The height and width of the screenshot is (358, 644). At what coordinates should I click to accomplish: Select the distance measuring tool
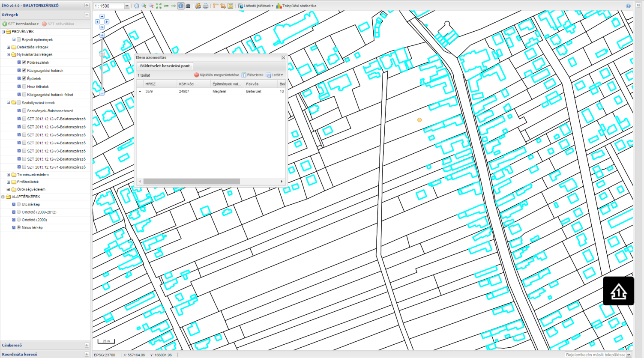point(216,6)
